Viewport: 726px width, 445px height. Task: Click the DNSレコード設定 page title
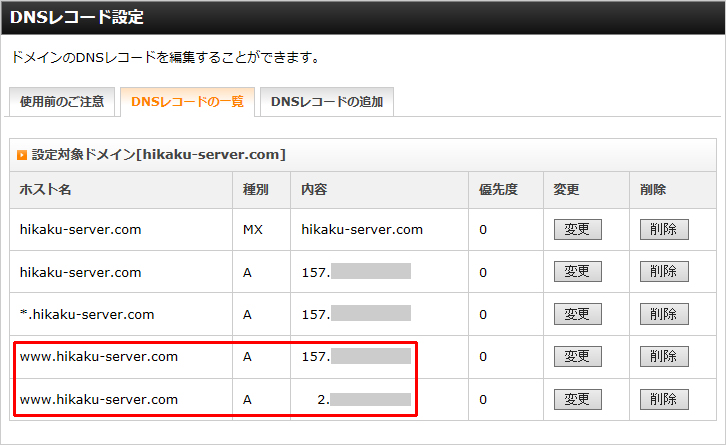click(x=77, y=17)
